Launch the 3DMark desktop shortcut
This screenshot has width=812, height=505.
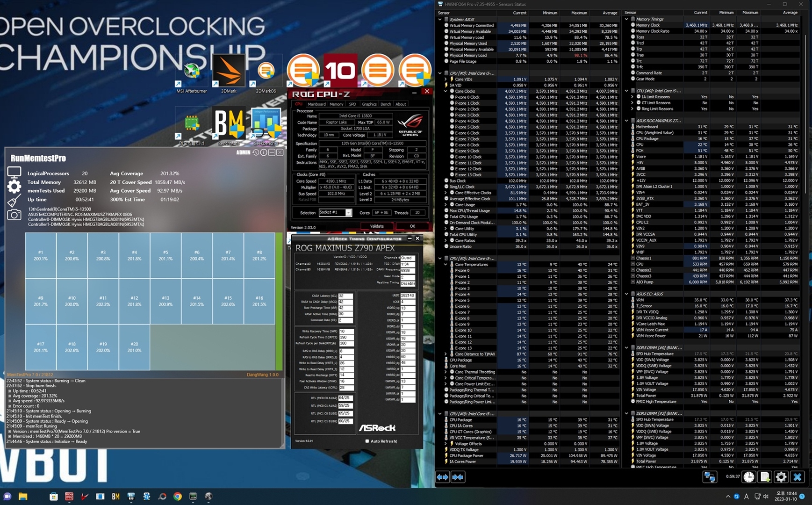(229, 74)
